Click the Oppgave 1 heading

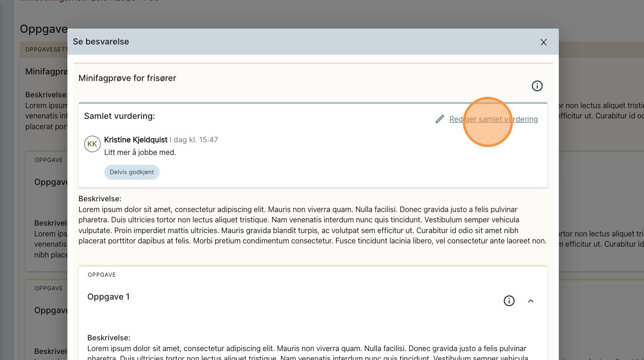click(109, 297)
